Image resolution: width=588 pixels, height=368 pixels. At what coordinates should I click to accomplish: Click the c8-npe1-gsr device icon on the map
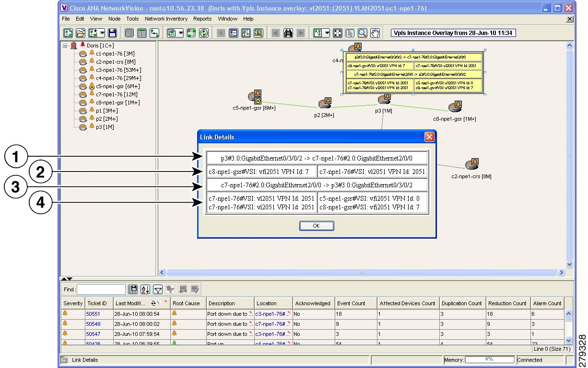(x=455, y=107)
